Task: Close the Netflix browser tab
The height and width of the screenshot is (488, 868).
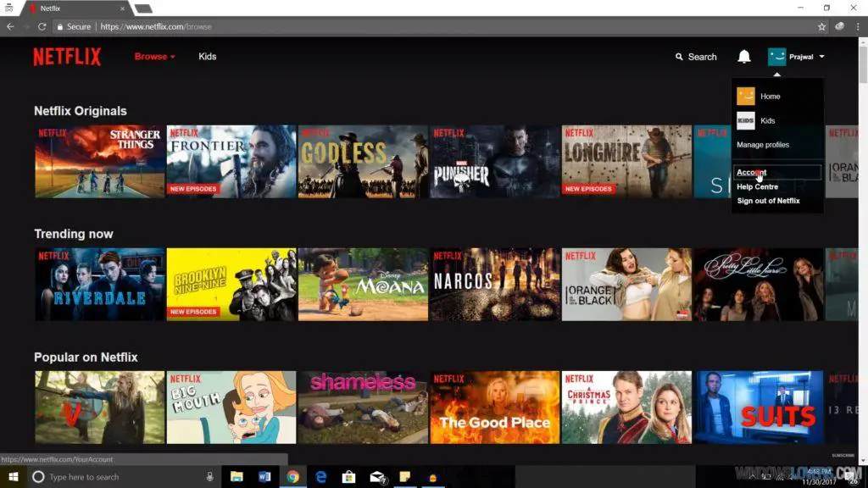Action: pyautogui.click(x=122, y=8)
